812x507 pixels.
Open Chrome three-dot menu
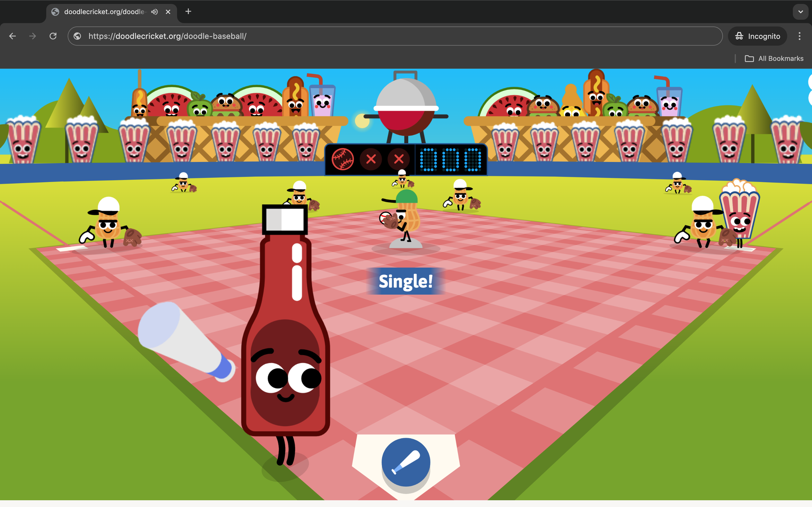point(799,36)
